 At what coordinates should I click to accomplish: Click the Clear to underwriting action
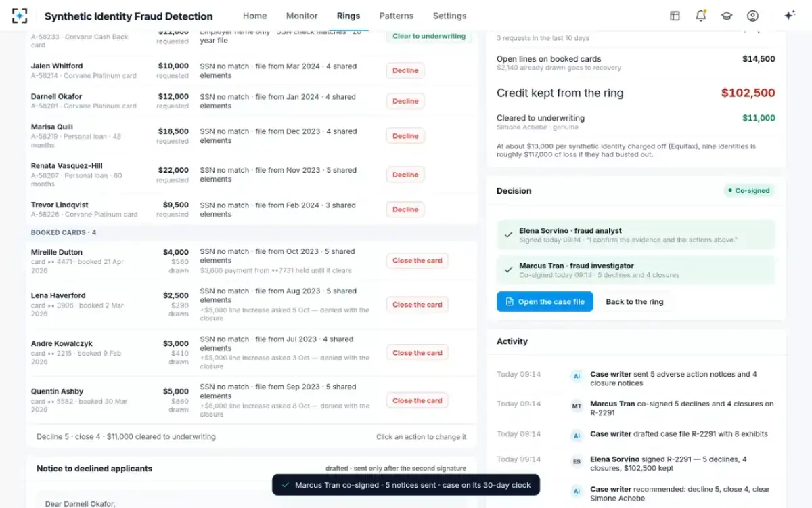pos(429,36)
